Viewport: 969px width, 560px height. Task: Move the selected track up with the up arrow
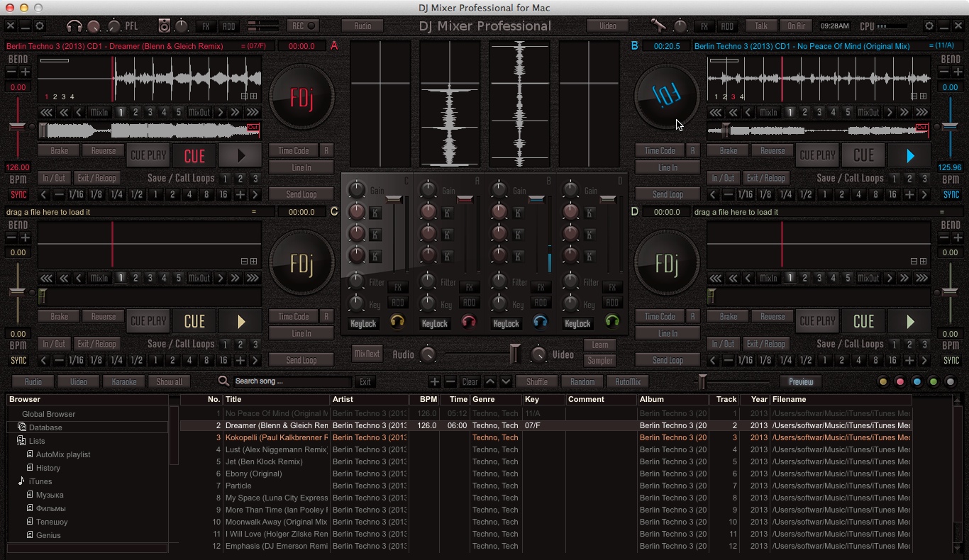click(490, 381)
